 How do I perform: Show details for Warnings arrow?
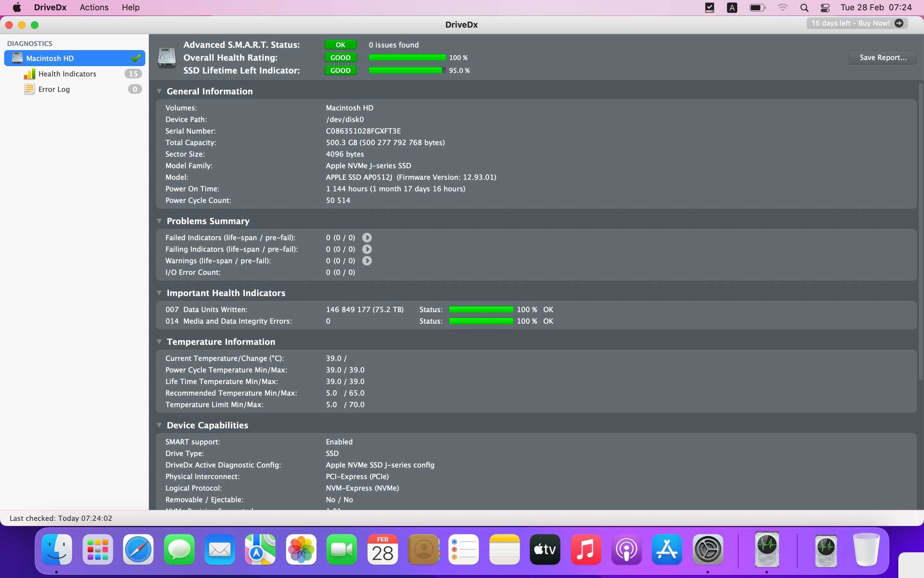pos(366,261)
